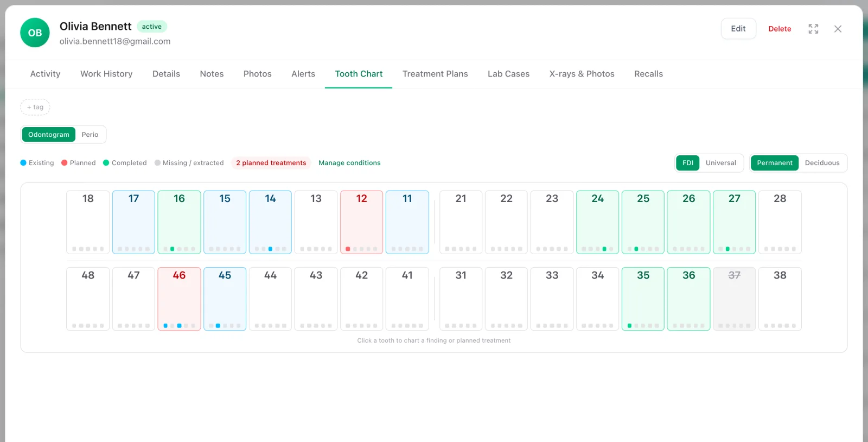Click email olivia.bennett18@gmail.com
The height and width of the screenshot is (442, 868).
point(115,41)
